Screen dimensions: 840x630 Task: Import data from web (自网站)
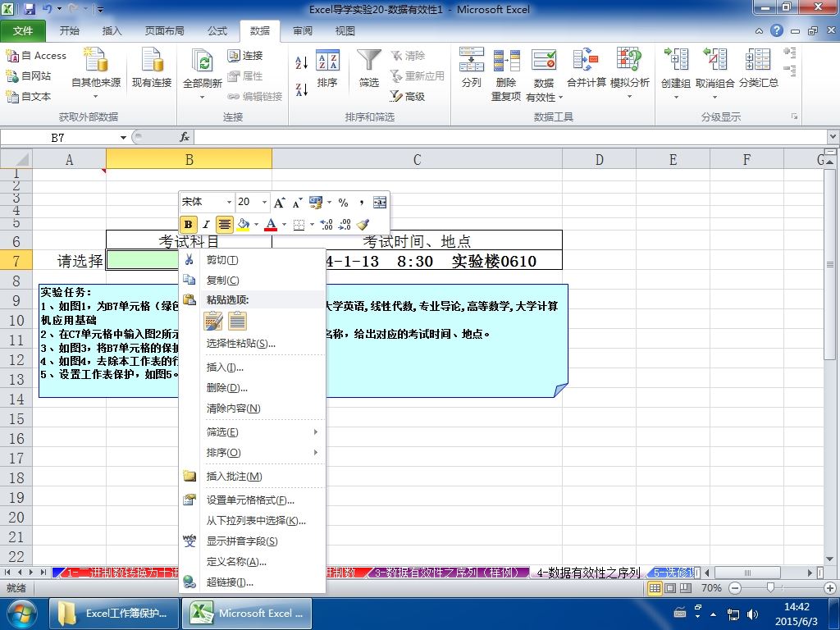[29, 76]
